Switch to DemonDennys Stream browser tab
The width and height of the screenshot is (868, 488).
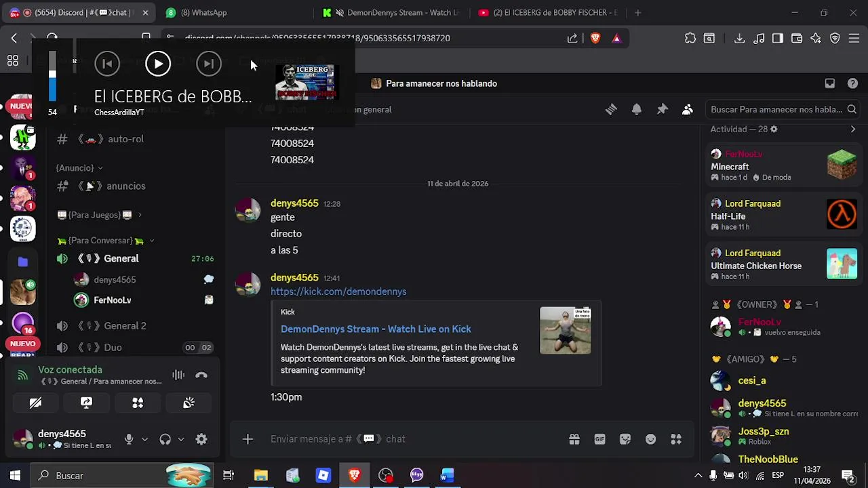[390, 12]
